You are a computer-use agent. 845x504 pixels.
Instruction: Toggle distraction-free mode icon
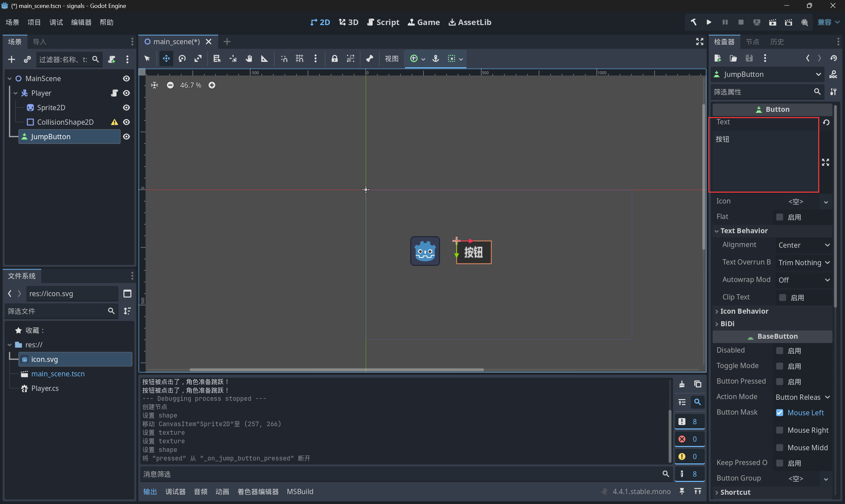pyautogui.click(x=699, y=42)
